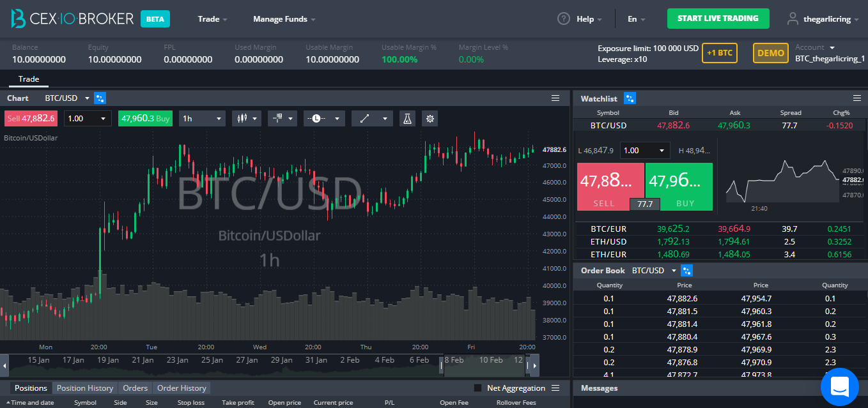Click the START LIVE TRADING button
The width and height of the screenshot is (868, 408).
718,19
